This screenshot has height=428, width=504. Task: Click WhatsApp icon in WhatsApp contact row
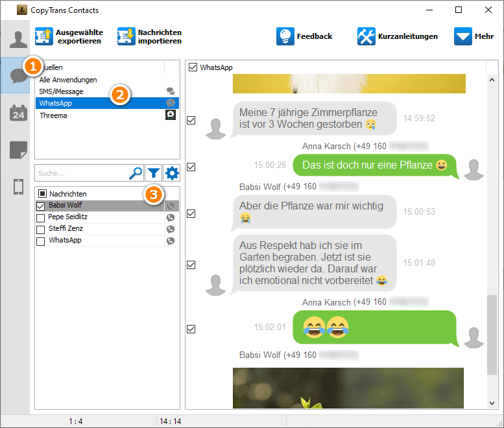point(171,241)
